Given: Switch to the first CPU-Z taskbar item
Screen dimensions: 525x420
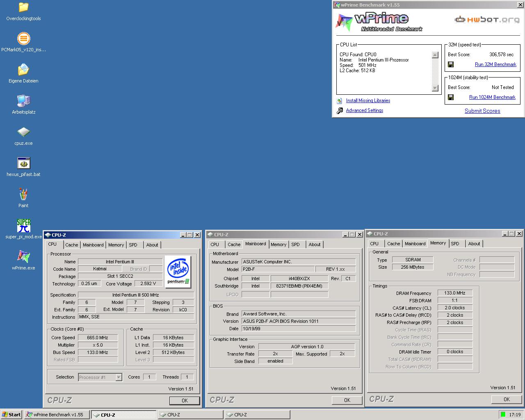Looking at the screenshot, I should pyautogui.click(x=123, y=415).
